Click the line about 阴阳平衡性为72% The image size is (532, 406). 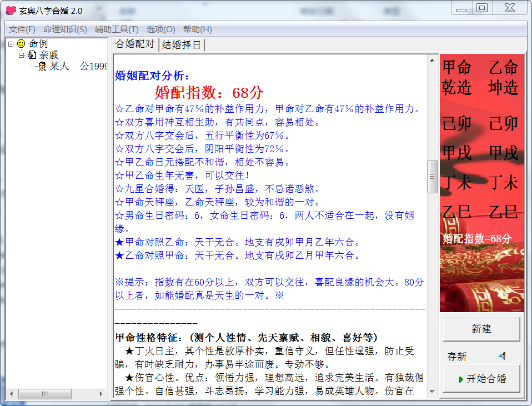(x=203, y=149)
